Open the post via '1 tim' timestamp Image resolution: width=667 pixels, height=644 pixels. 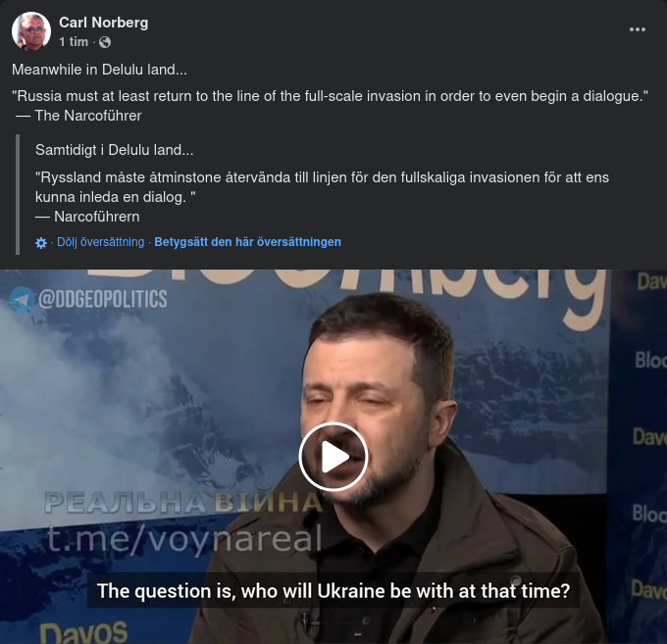74,41
